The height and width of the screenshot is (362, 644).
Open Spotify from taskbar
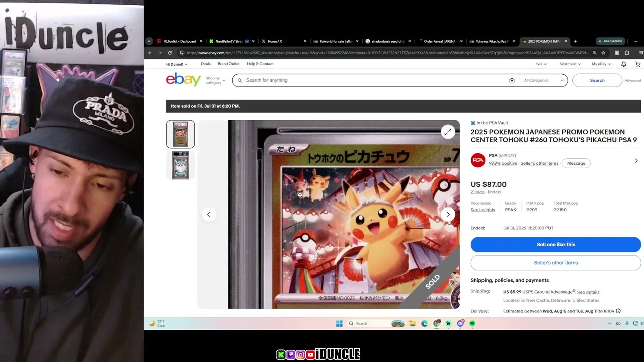(x=472, y=323)
